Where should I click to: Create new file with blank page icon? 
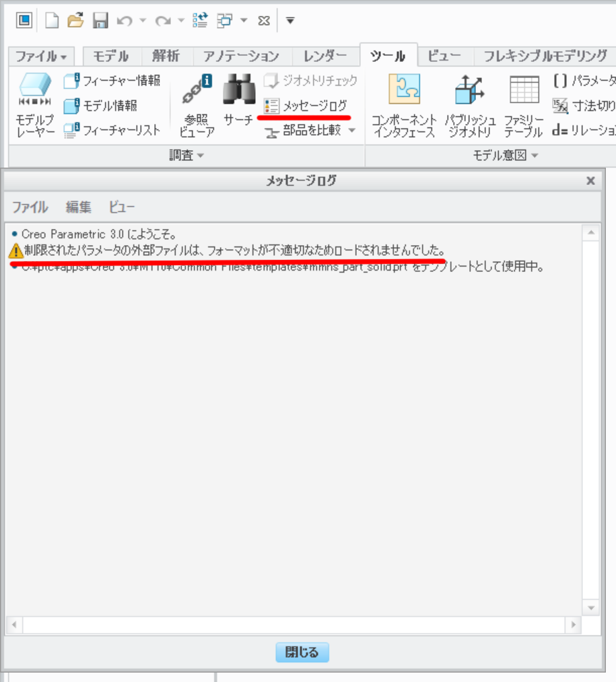(x=53, y=20)
